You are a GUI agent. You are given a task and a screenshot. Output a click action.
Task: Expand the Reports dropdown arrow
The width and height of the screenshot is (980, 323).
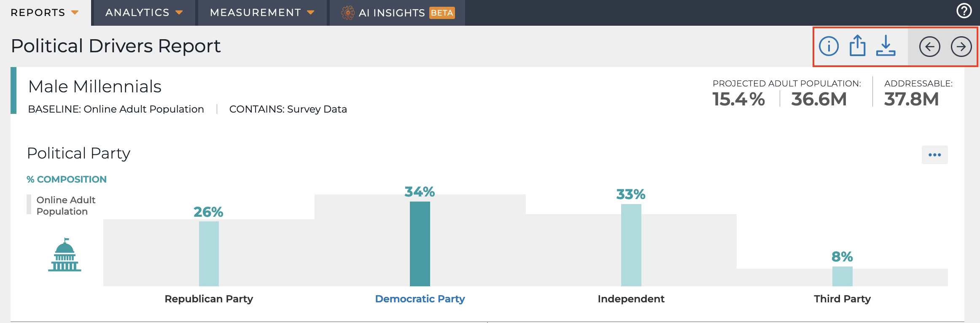[x=75, y=13]
